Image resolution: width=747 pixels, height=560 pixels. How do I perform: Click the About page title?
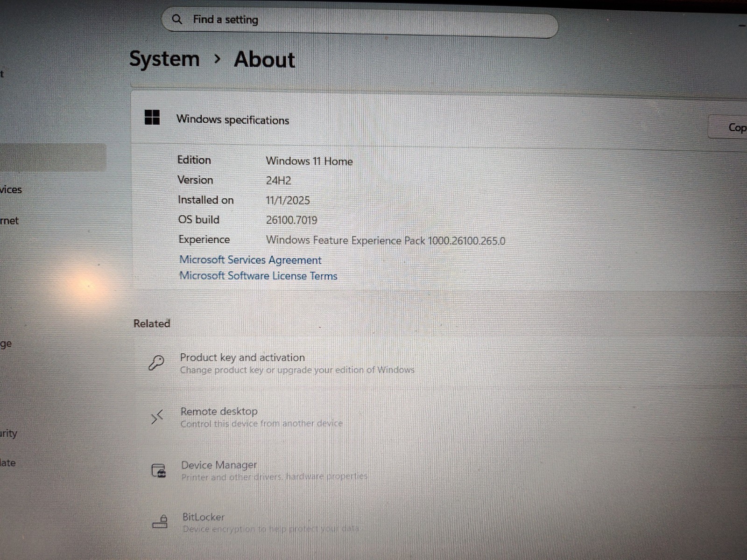point(264,60)
